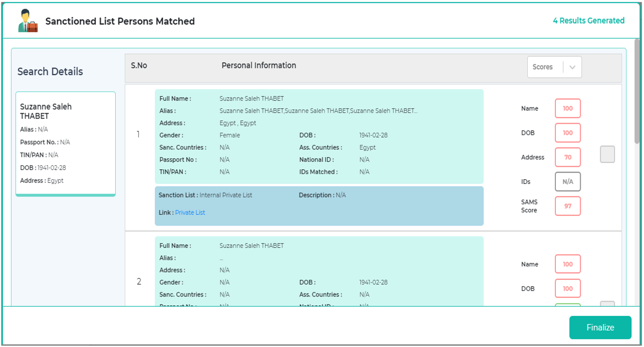Image resolution: width=644 pixels, height=347 pixels.
Task: Click the Address score 70 box
Action: pyautogui.click(x=567, y=157)
